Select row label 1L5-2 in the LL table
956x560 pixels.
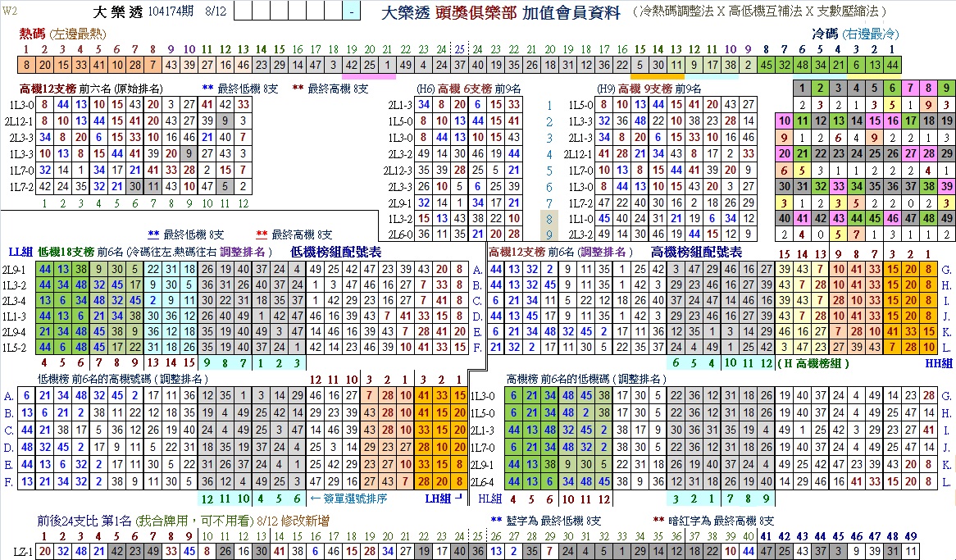(x=14, y=348)
